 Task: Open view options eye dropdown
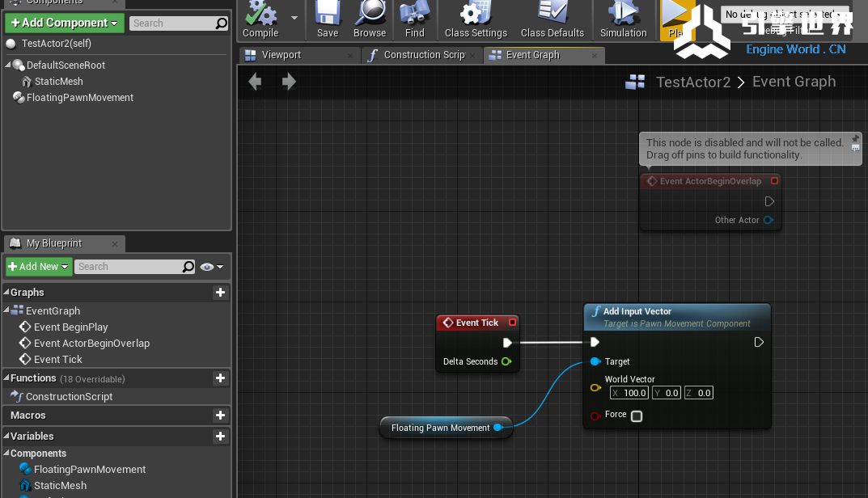click(212, 267)
